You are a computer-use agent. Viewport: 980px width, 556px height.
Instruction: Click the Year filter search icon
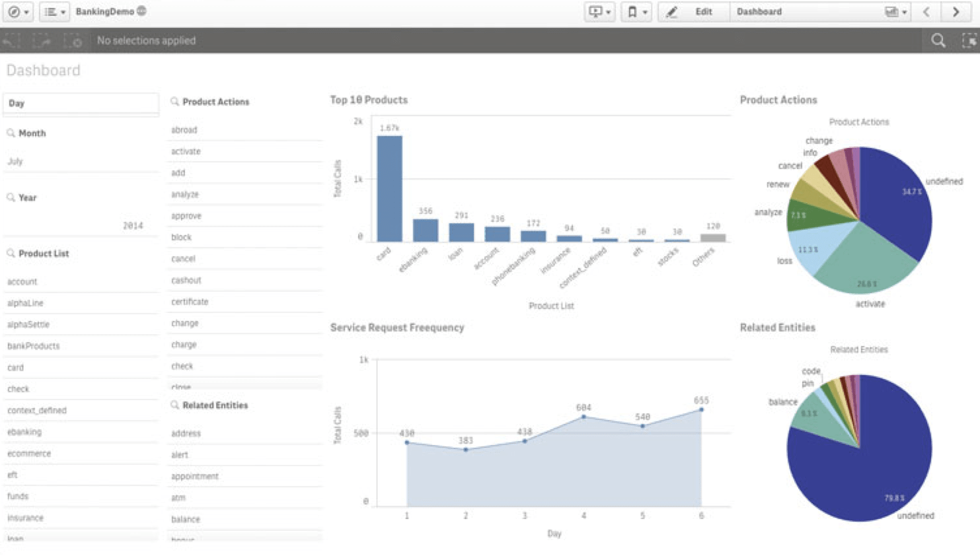point(11,197)
